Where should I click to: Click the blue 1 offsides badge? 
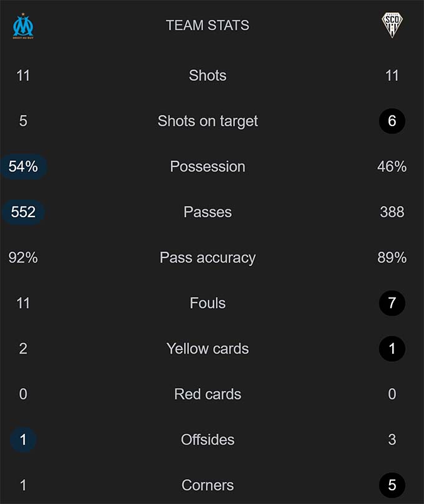(x=23, y=440)
